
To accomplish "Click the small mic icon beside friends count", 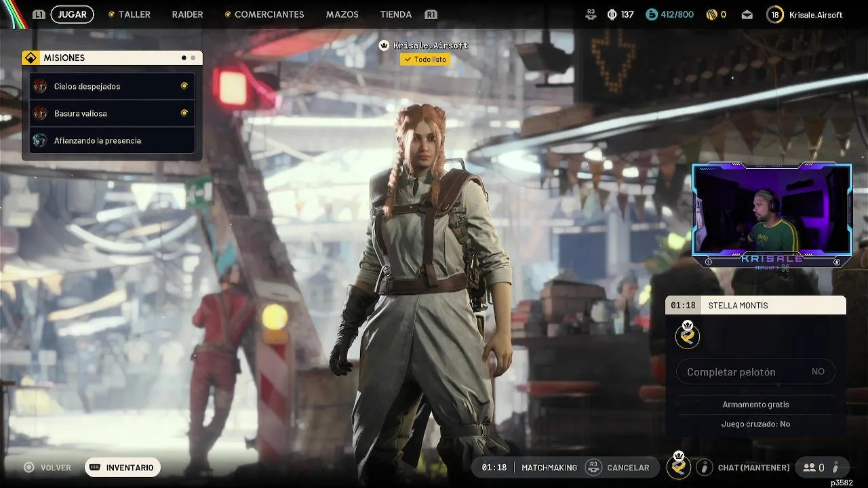I will (836, 467).
